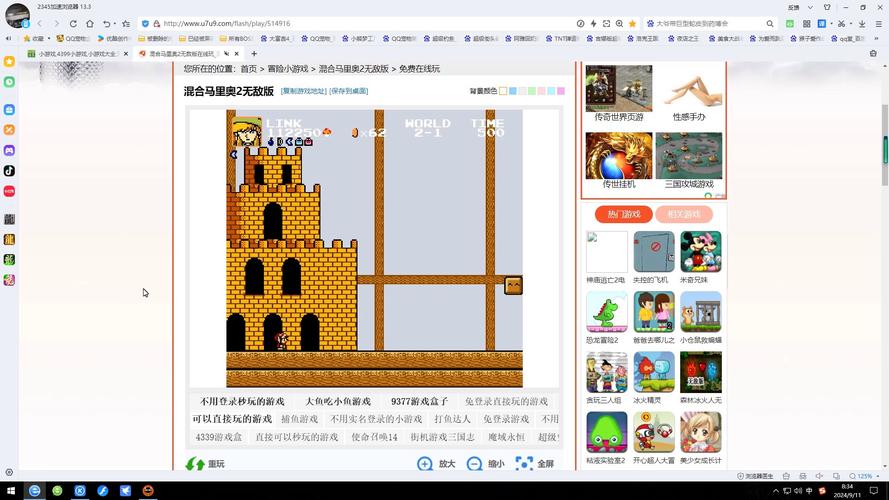Click the 9377游戏盒子 link
889x500 pixels.
(420, 401)
